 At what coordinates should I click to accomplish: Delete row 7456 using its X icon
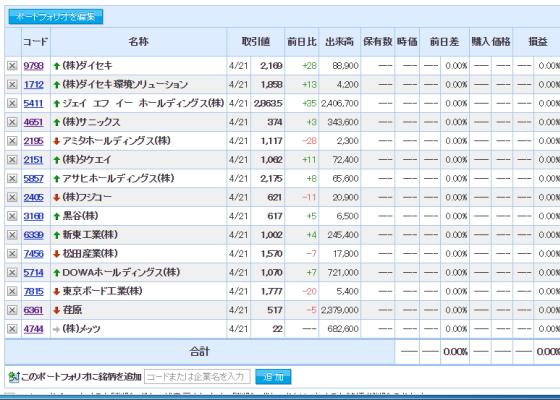click(12, 254)
